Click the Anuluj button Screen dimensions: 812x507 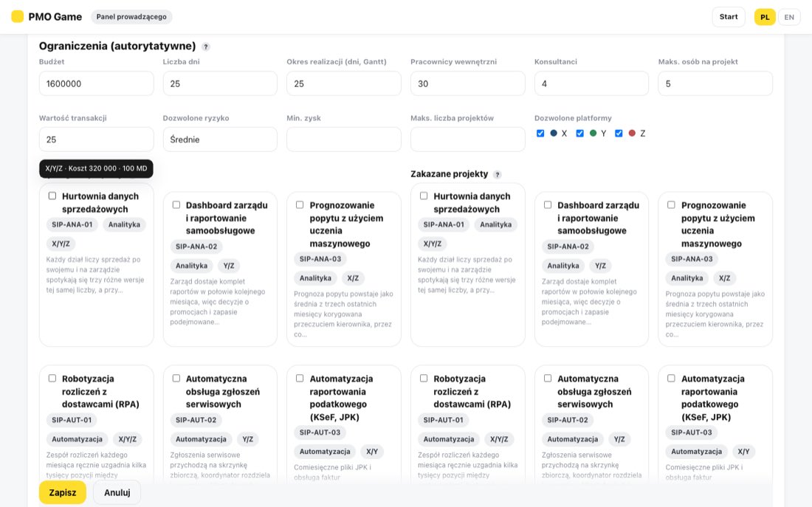[117, 492]
